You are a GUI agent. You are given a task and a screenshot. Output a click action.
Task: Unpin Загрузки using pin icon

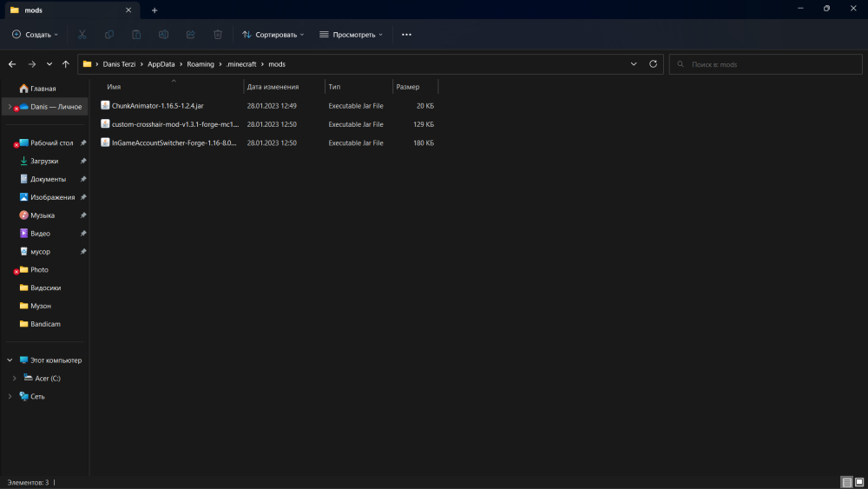[x=83, y=162]
